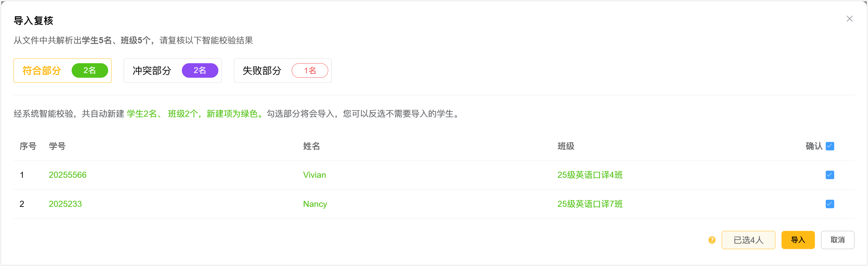This screenshot has width=868, height=266.
Task: Switch to the 符合部分 tab
Action: (x=42, y=71)
